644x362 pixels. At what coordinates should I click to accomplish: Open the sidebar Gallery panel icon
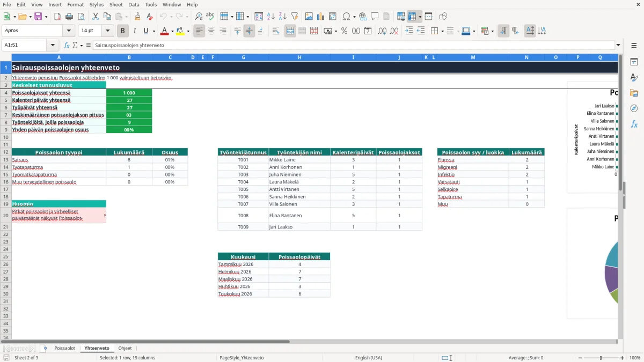point(634,93)
